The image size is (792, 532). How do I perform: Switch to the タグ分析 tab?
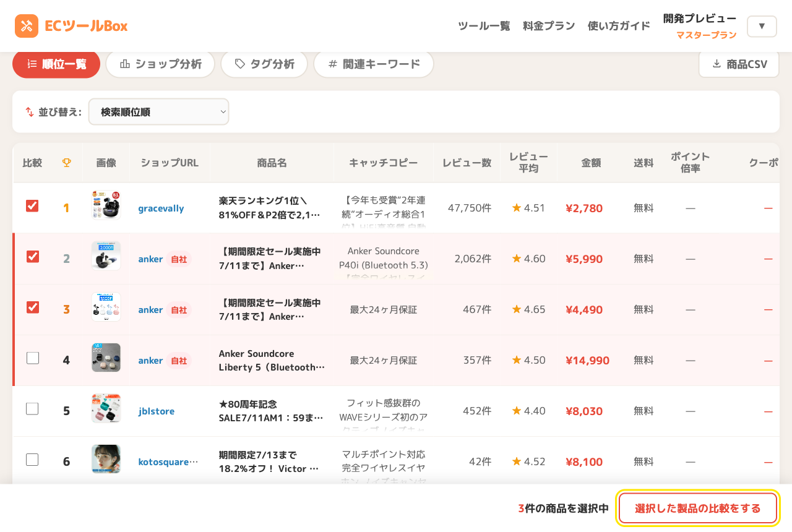click(x=264, y=64)
